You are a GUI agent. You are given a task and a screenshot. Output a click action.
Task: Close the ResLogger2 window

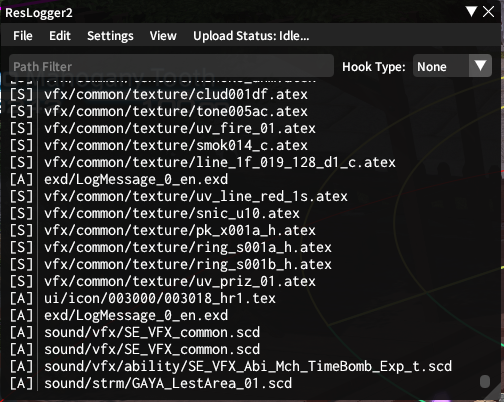pos(489,12)
